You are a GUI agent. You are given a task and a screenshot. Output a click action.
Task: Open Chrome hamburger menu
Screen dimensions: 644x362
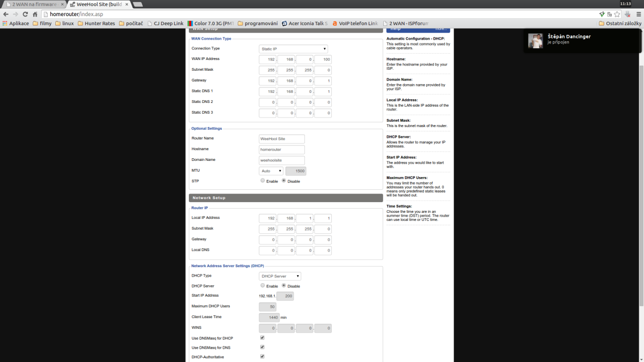pyautogui.click(x=637, y=14)
